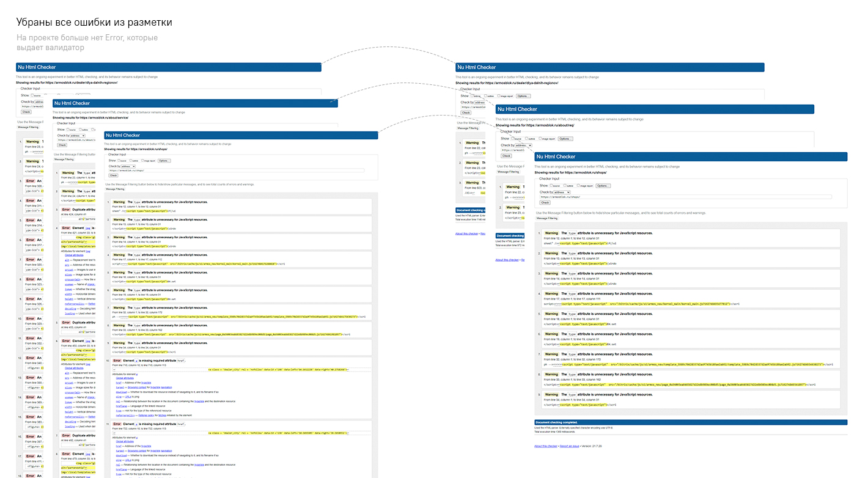Click Options in the shops checker with errors
Viewport: 868px width, 478px height.
pyautogui.click(x=164, y=161)
